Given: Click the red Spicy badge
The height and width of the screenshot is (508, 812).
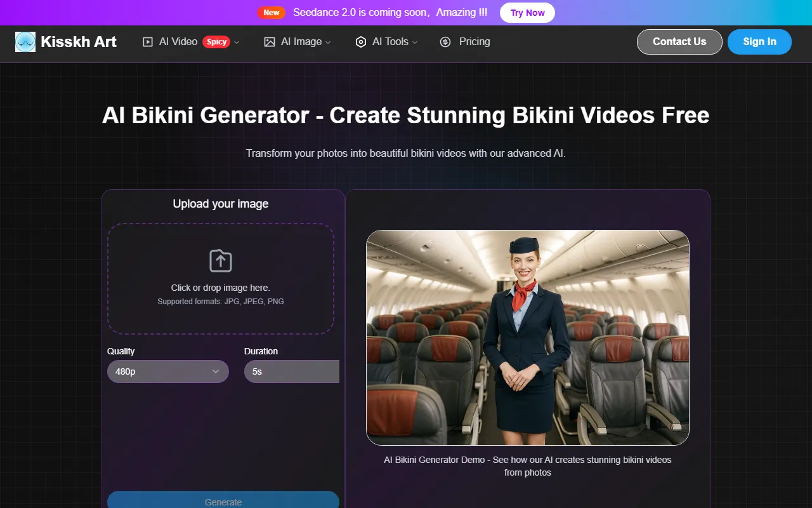Looking at the screenshot, I should click(x=216, y=42).
